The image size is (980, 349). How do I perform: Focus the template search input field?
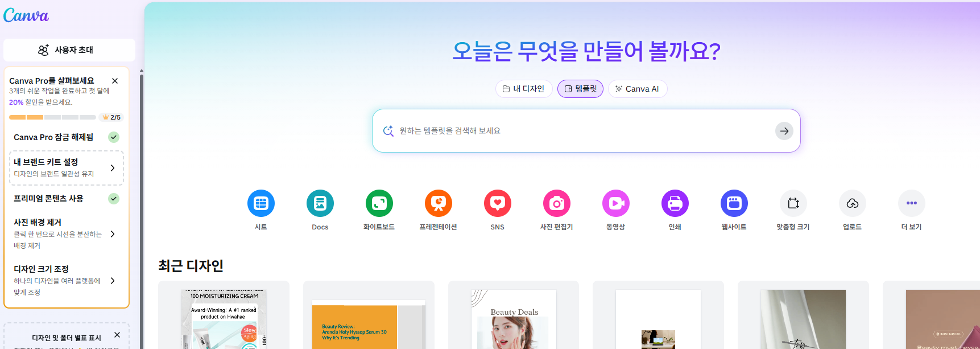point(586,131)
